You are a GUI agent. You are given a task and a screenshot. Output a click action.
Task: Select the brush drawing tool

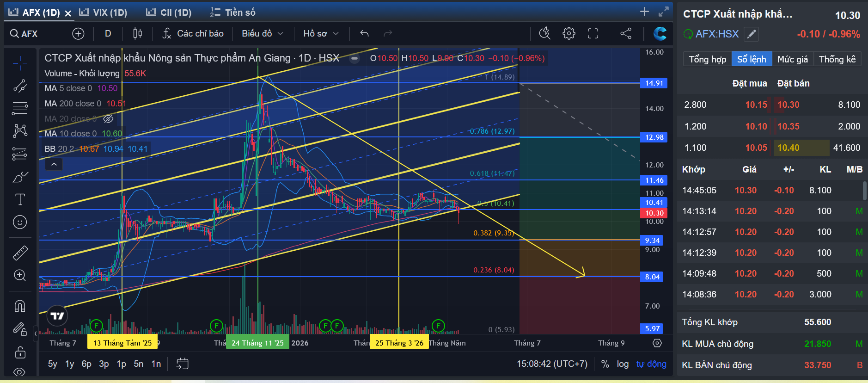20,177
